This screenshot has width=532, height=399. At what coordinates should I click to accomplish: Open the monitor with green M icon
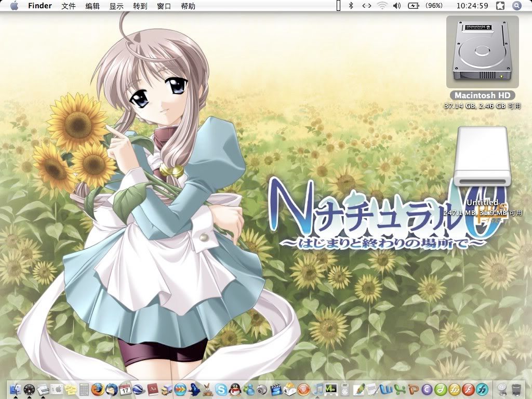click(331, 390)
